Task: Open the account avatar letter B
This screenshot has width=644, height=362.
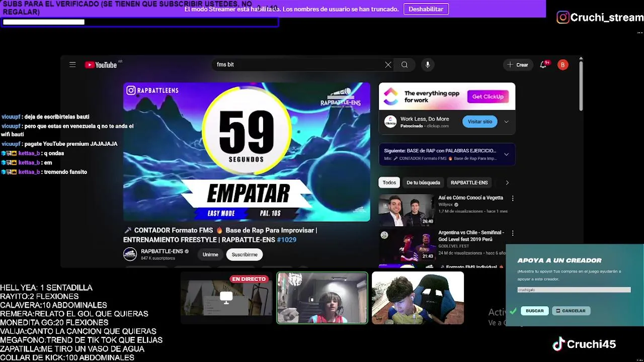Action: (562, 64)
